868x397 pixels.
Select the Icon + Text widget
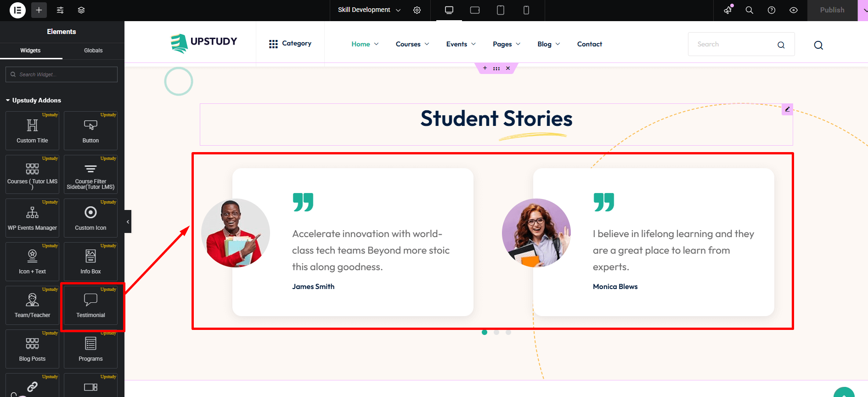(x=32, y=261)
